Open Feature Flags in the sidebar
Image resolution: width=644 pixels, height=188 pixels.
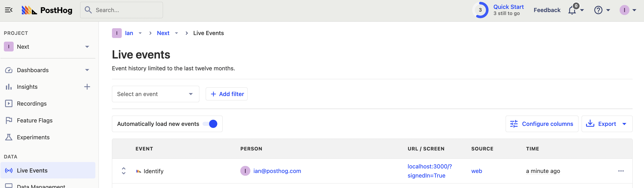pos(35,120)
